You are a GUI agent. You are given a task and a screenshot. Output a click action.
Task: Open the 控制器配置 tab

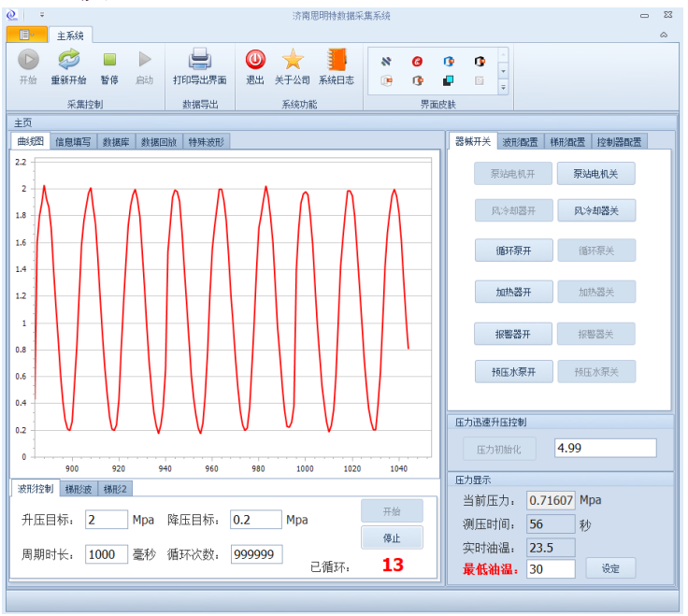(x=619, y=142)
